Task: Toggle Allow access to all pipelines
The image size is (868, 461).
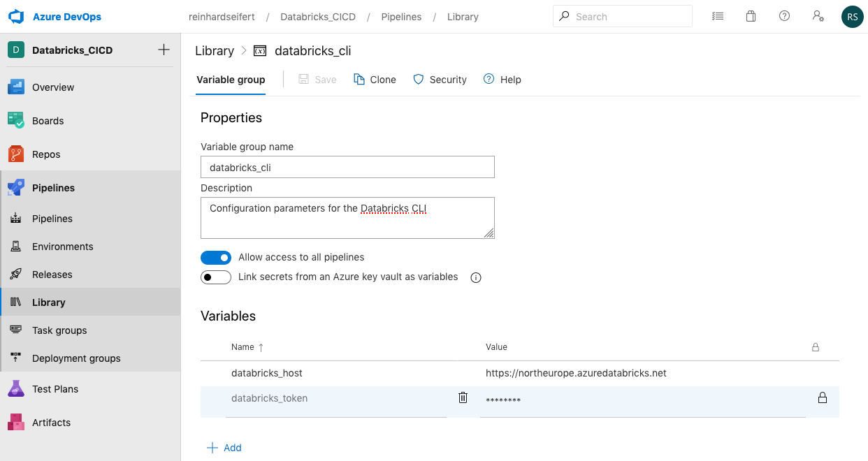Action: click(x=216, y=257)
